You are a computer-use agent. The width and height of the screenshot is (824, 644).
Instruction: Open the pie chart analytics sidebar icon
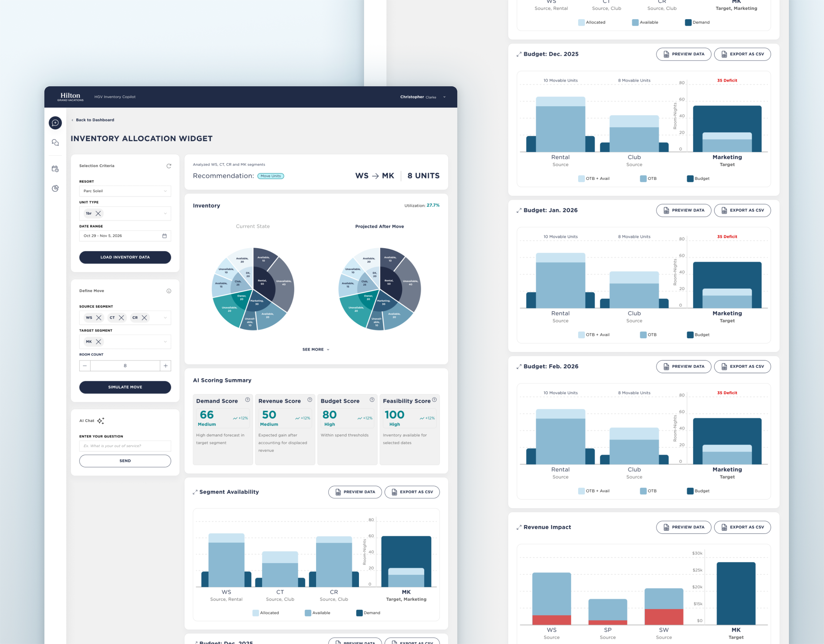point(55,188)
